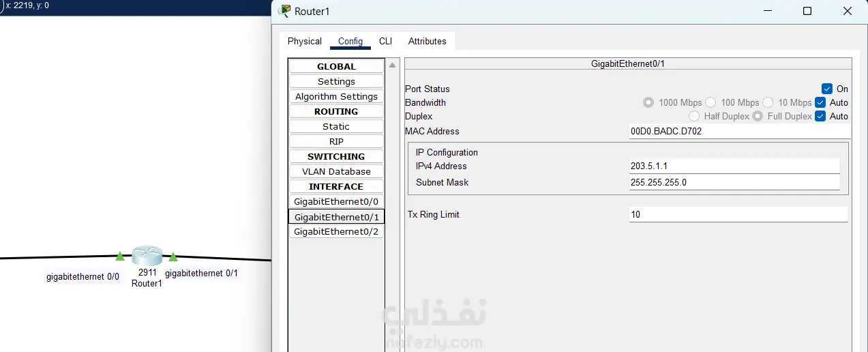
Task: Click the gigabitethernet 0/0 port label
Action: [83, 276]
